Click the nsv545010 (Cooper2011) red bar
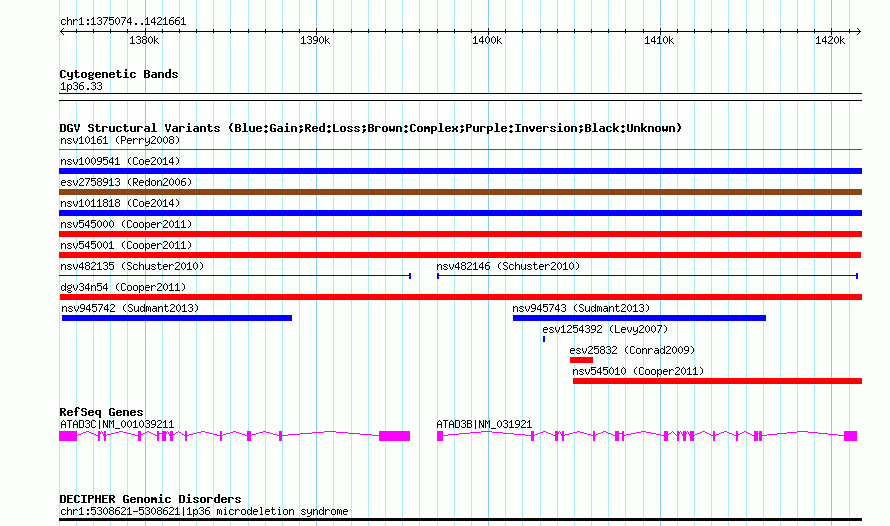The image size is (890, 526). (717, 381)
